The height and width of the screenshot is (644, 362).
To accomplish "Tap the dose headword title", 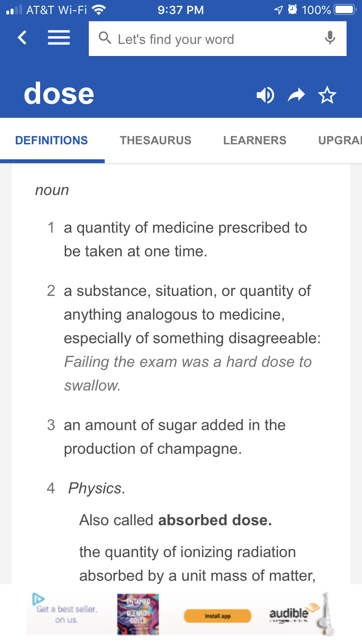I will click(59, 93).
